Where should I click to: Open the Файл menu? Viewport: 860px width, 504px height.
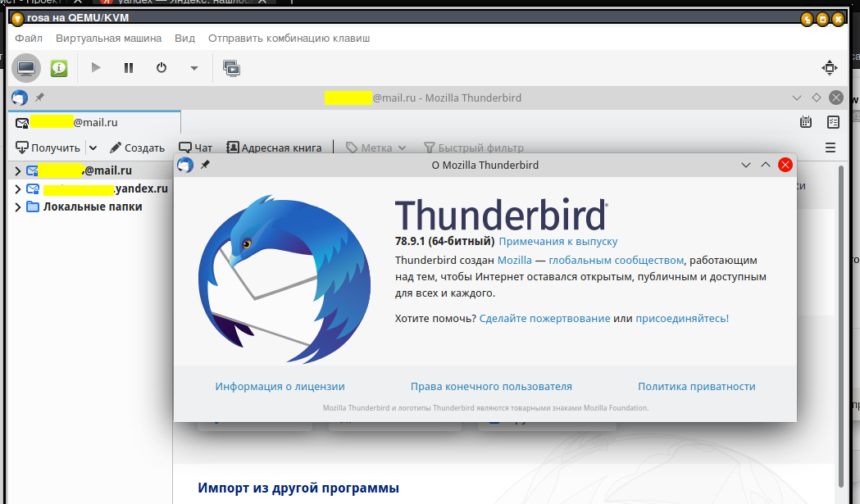pos(29,39)
